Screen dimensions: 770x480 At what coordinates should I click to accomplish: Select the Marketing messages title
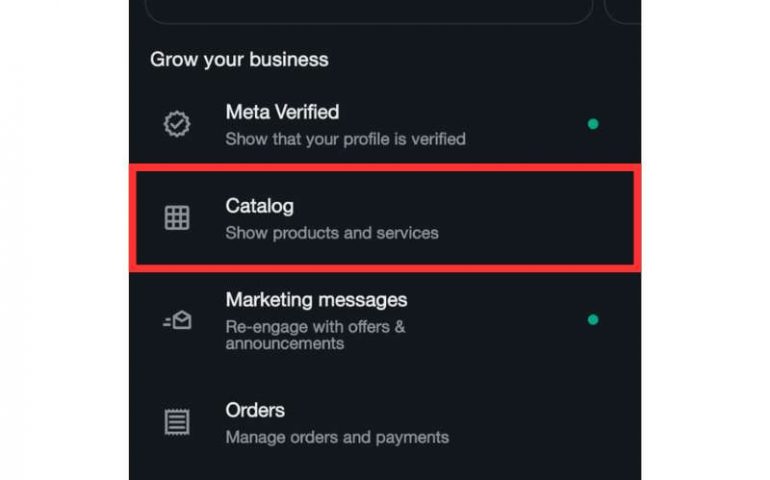(x=316, y=300)
